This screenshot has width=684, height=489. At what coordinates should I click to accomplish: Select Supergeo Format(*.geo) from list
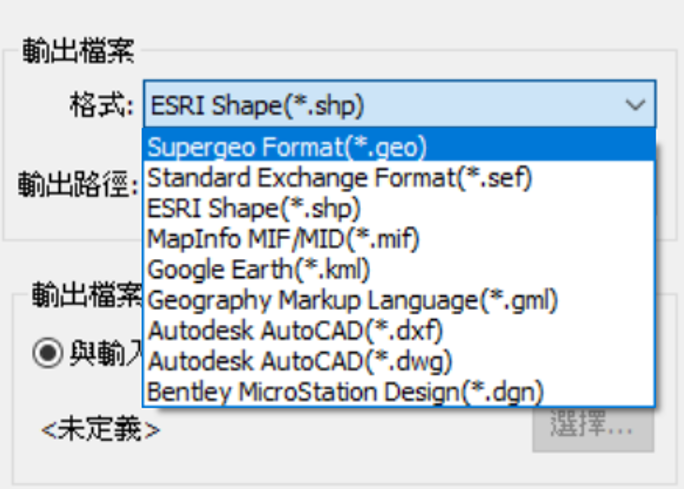click(399, 147)
